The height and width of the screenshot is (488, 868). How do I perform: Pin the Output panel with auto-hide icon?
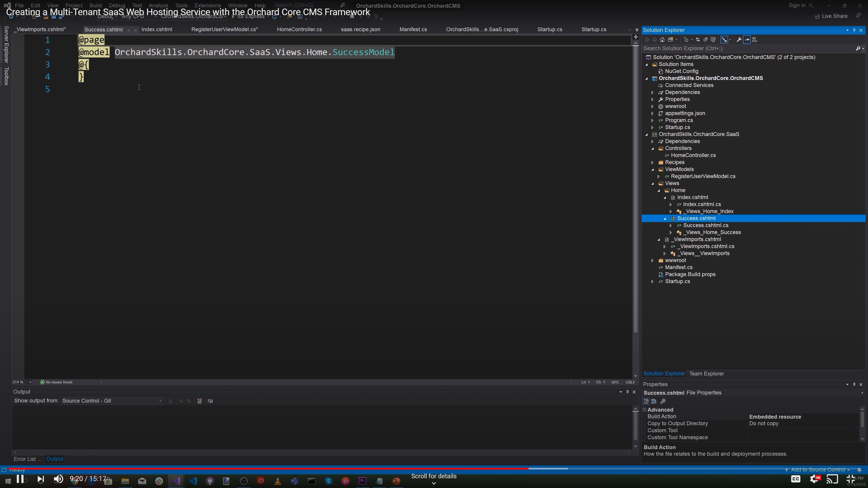click(627, 392)
